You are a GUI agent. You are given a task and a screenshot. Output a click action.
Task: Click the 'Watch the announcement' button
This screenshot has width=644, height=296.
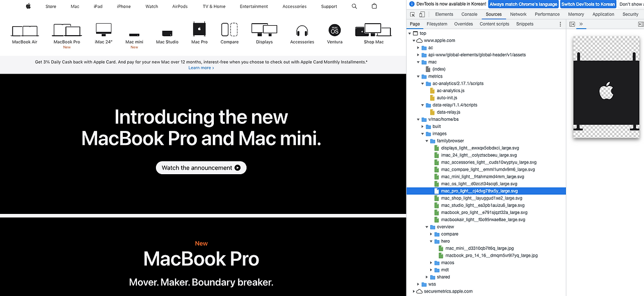point(201,168)
